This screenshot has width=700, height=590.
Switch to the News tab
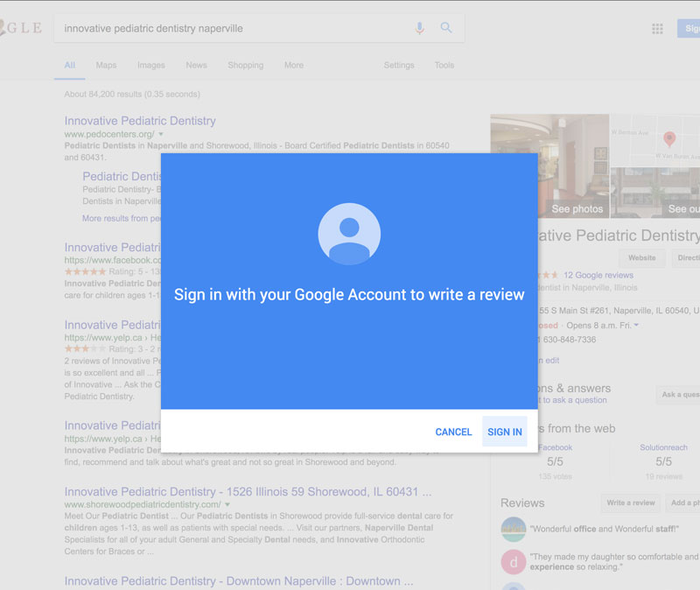coord(196,65)
